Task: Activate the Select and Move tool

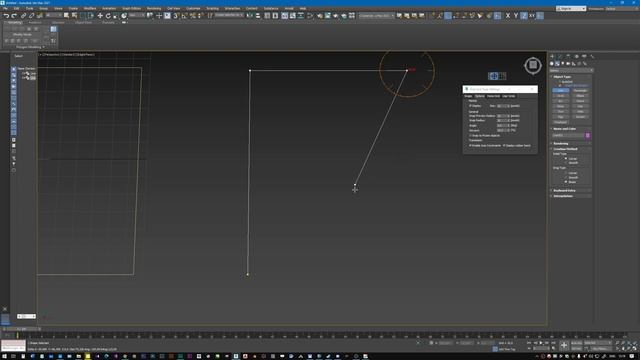Action: (x=100, y=16)
